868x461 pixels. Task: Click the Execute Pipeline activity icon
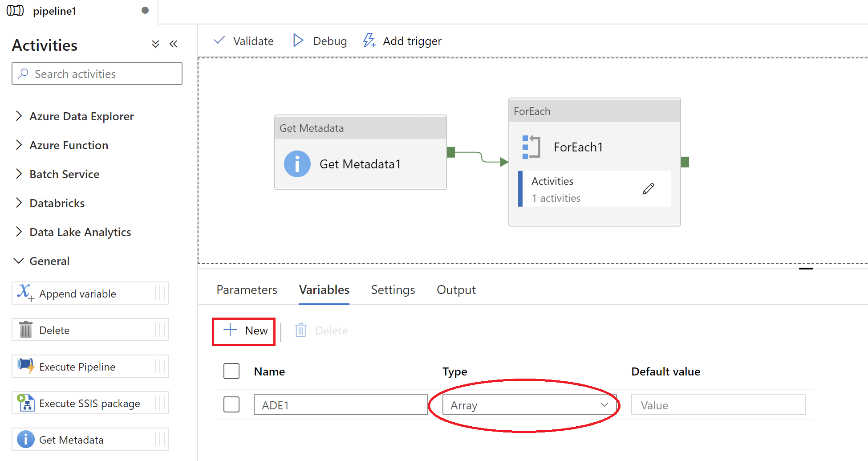tap(25, 366)
